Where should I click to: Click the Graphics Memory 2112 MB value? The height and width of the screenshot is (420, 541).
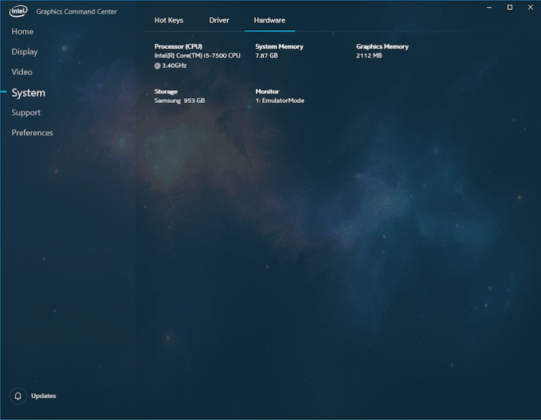pyautogui.click(x=369, y=56)
